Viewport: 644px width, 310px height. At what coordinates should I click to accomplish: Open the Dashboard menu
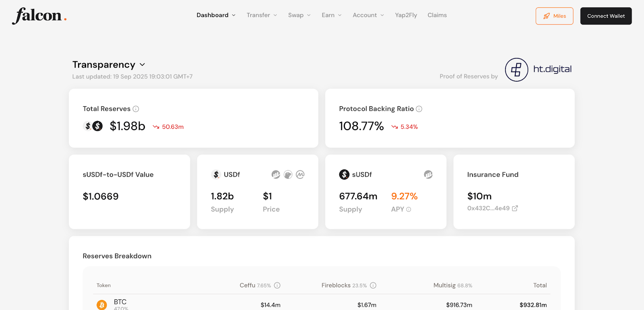click(216, 15)
